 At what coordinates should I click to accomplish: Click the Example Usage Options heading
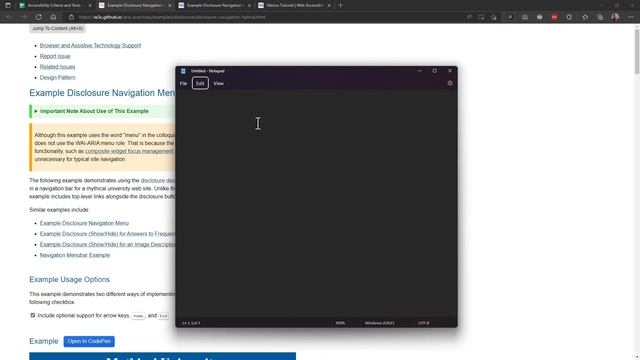tap(69, 280)
